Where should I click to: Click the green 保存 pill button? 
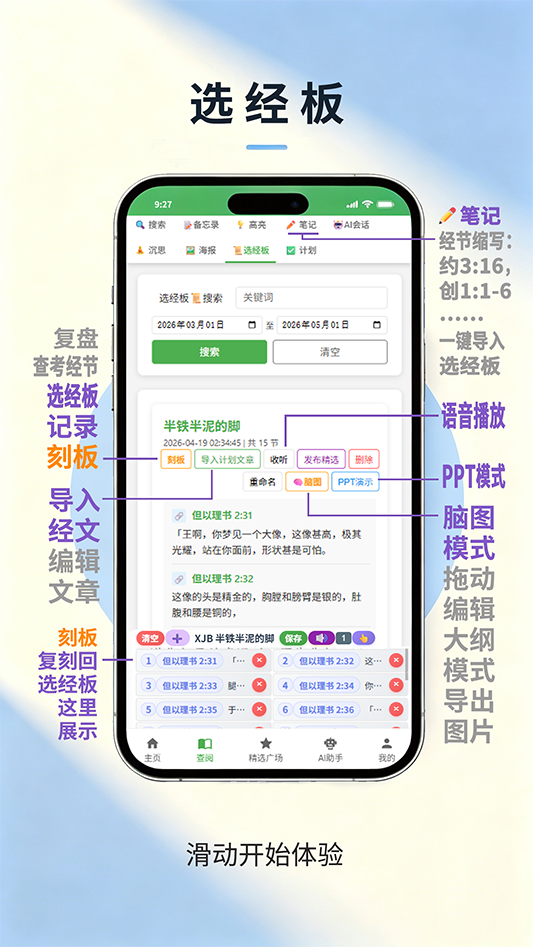293,638
